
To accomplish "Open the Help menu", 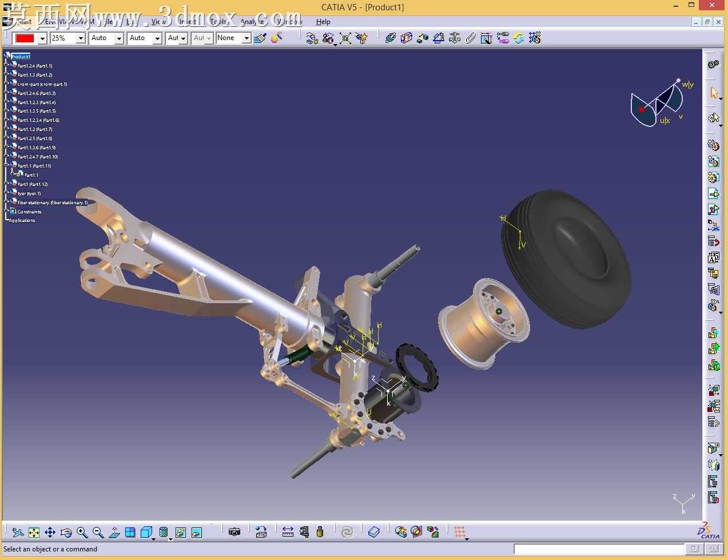I will [323, 22].
